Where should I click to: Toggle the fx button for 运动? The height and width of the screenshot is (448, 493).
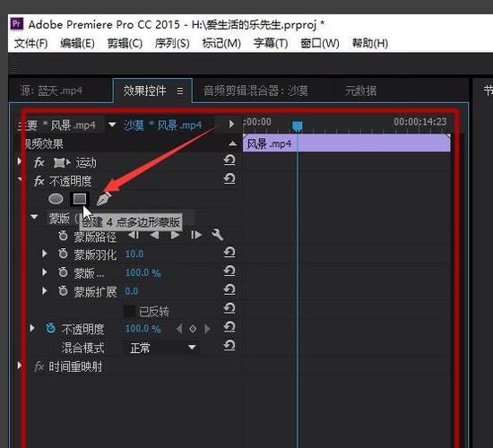tap(39, 163)
